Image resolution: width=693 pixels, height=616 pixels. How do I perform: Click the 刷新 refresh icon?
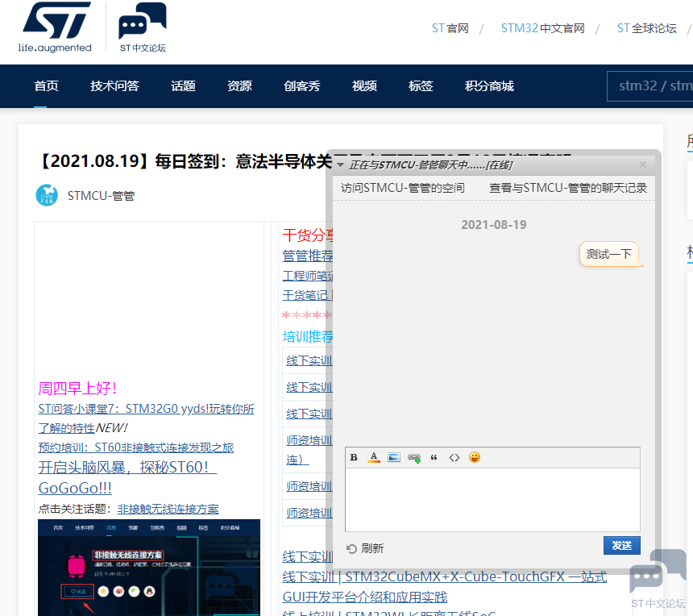[x=351, y=549]
